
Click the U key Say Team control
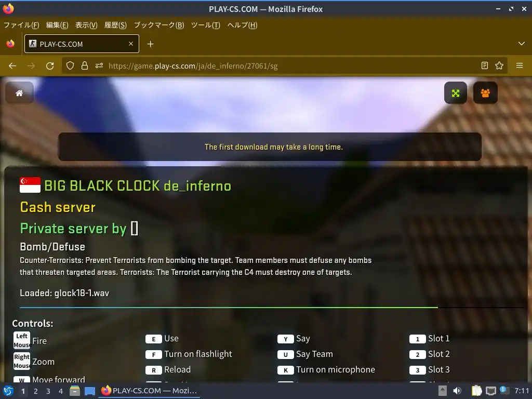coord(305,354)
